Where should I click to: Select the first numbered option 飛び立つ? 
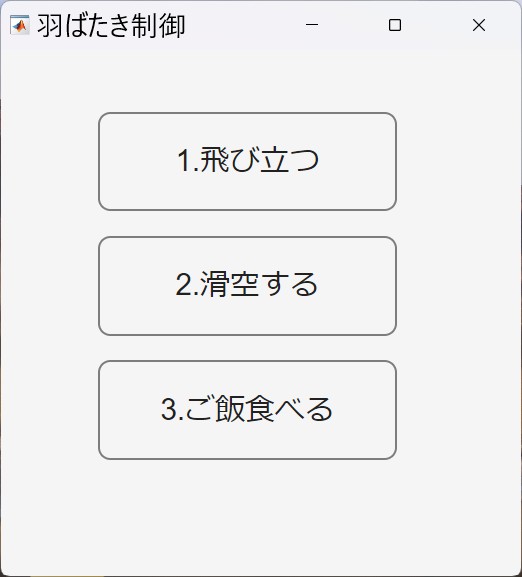click(x=247, y=162)
